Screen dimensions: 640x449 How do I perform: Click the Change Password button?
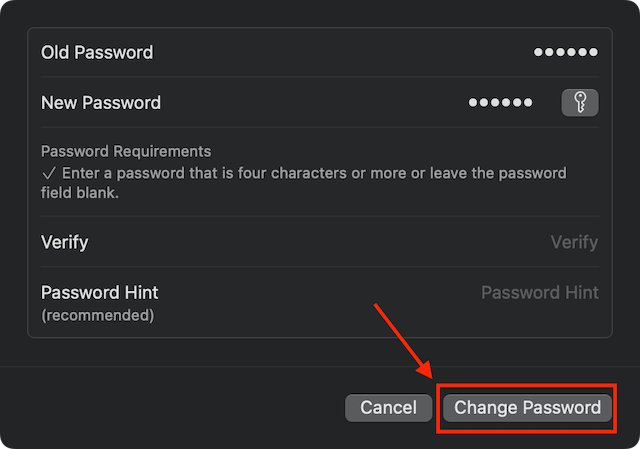pyautogui.click(x=527, y=408)
